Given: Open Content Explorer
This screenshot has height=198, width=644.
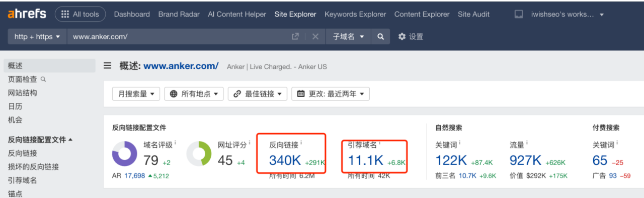Looking at the screenshot, I should [422, 14].
